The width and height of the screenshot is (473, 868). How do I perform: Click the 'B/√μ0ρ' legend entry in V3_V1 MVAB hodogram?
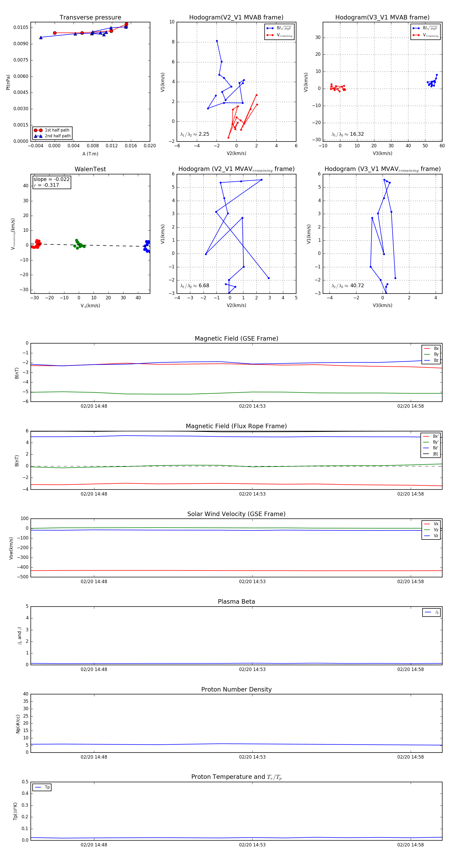[x=425, y=28]
